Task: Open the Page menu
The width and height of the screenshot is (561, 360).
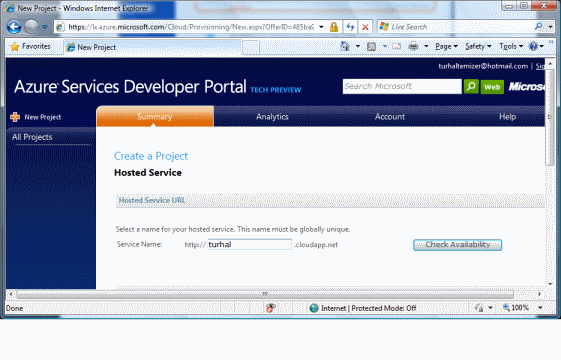Action: click(446, 46)
